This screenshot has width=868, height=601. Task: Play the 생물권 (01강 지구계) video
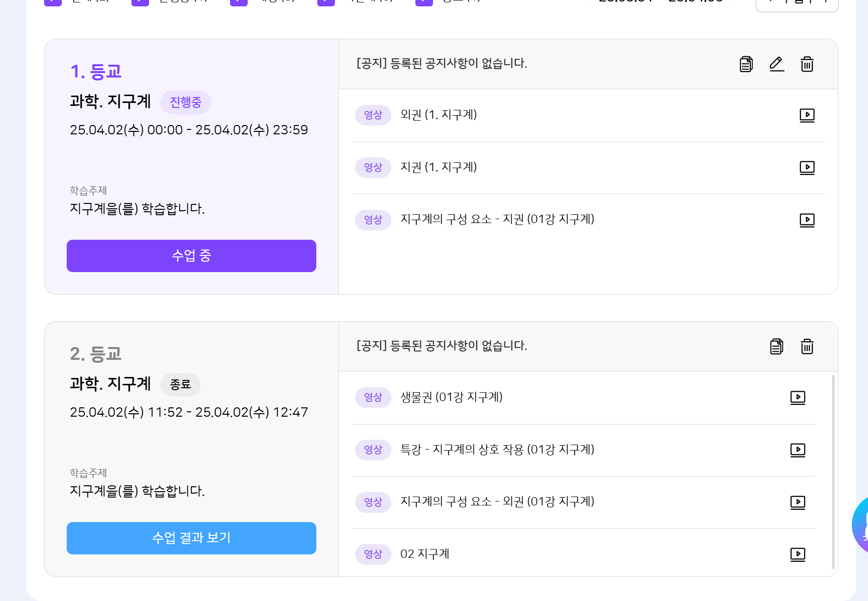[x=797, y=398]
